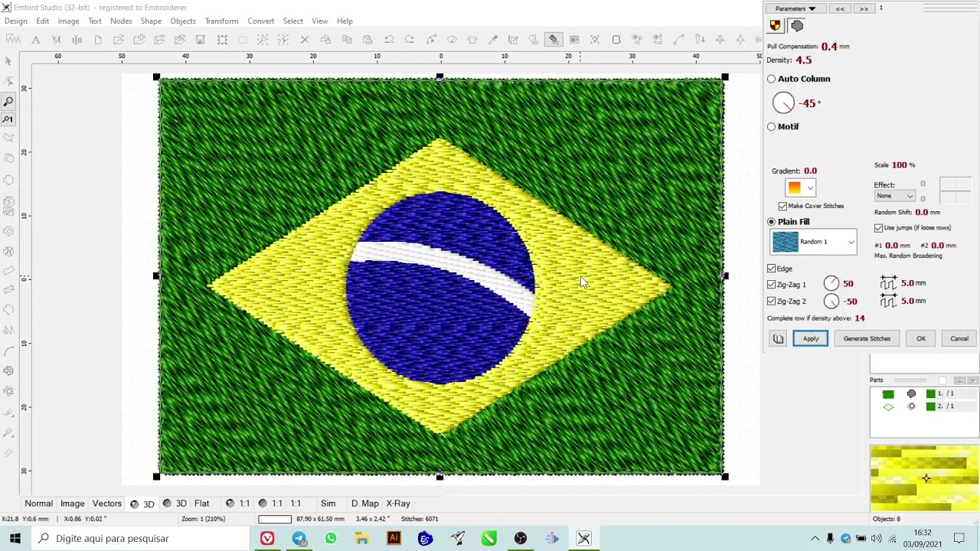Toggle the Edge checkbox
This screenshot has width=980, height=551.
pos(771,269)
